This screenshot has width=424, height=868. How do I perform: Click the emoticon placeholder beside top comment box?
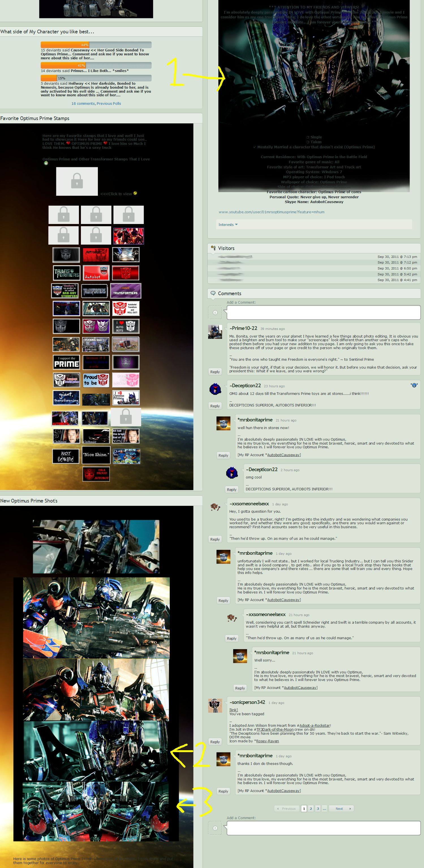215,312
